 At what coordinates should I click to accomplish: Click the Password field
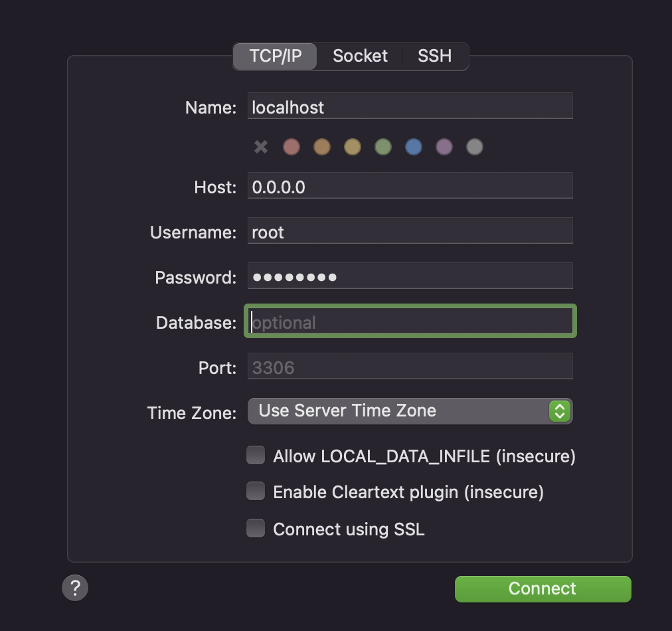pyautogui.click(x=410, y=276)
